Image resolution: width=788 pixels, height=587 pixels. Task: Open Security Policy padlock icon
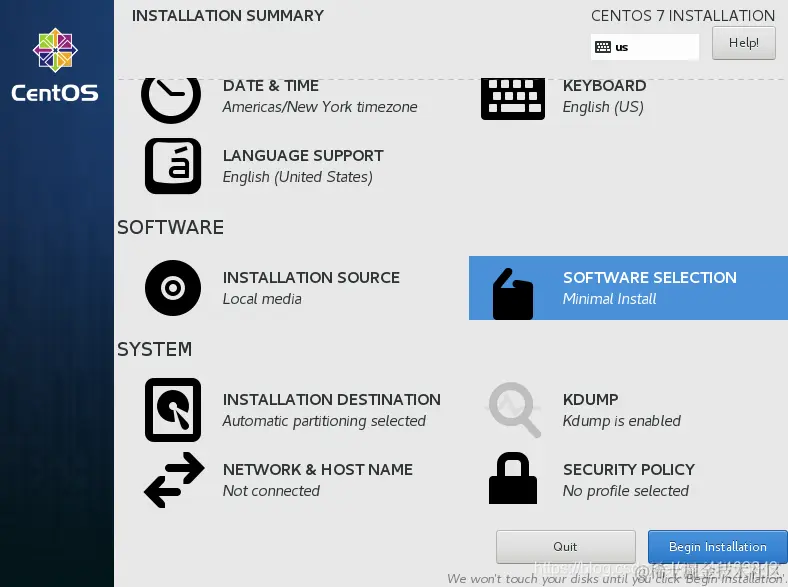(513, 478)
